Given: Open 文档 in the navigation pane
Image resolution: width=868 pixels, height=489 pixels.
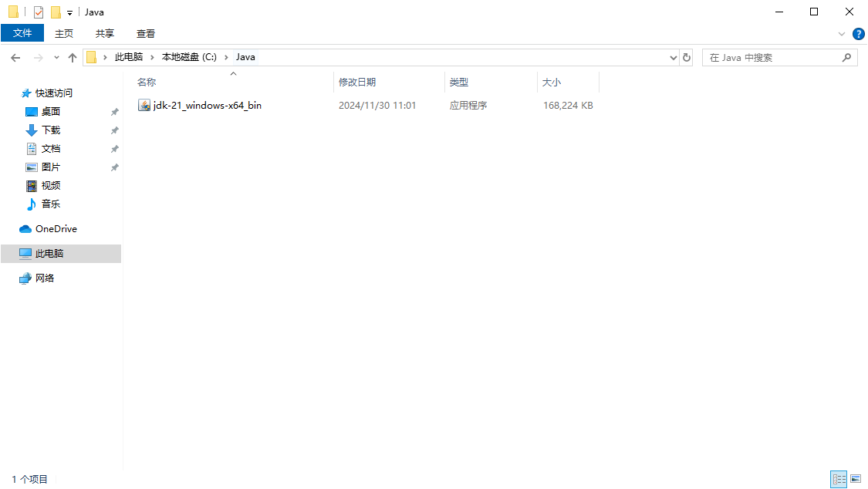Looking at the screenshot, I should click(51, 148).
